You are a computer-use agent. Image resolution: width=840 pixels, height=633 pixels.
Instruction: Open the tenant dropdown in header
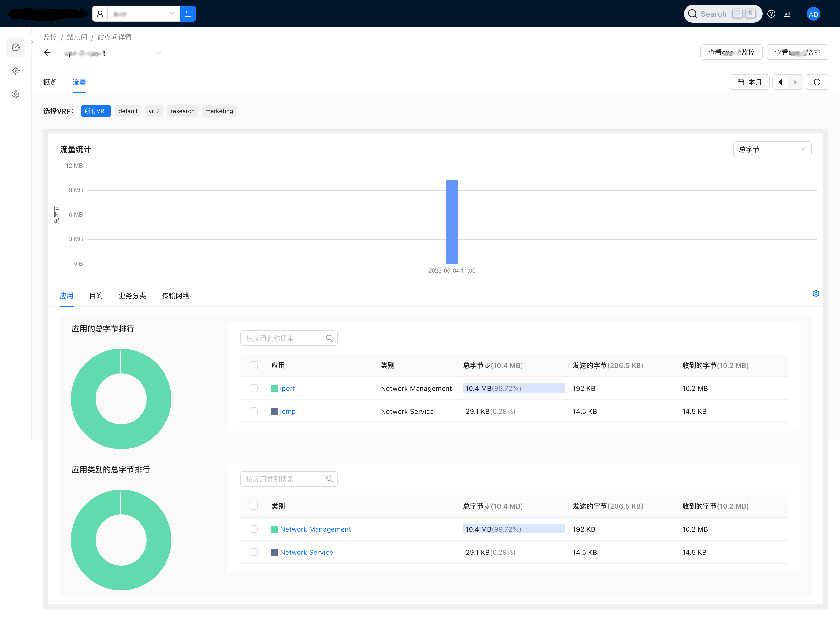144,14
